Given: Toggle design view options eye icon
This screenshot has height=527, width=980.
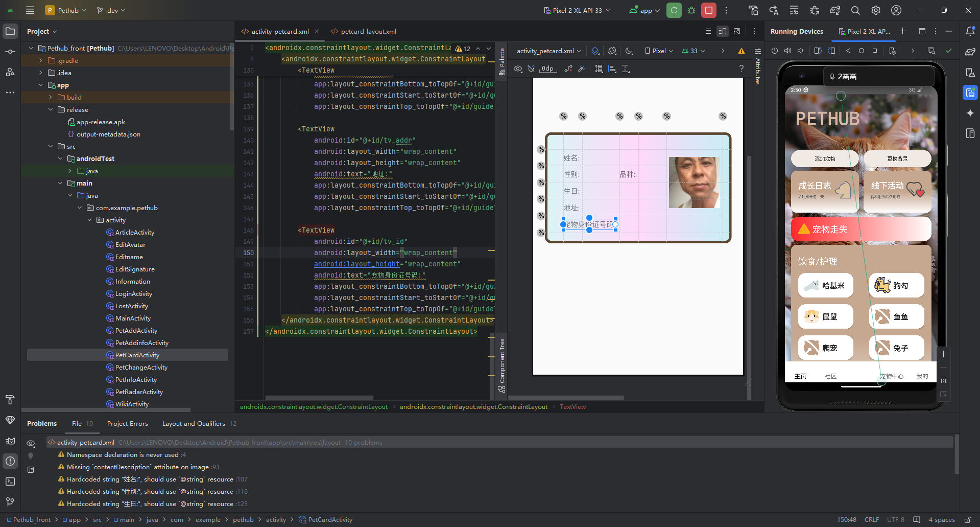Looking at the screenshot, I should point(518,68).
